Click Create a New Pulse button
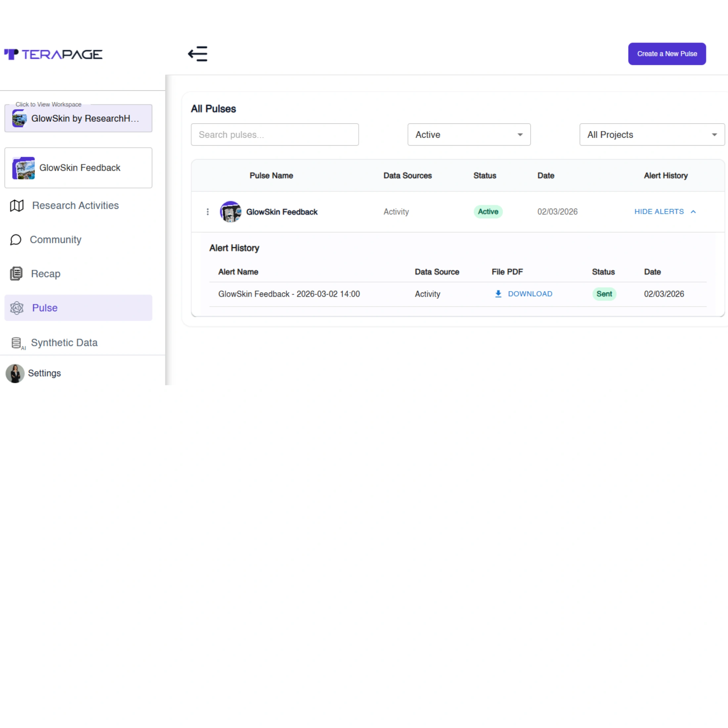The image size is (728, 728). click(x=666, y=54)
